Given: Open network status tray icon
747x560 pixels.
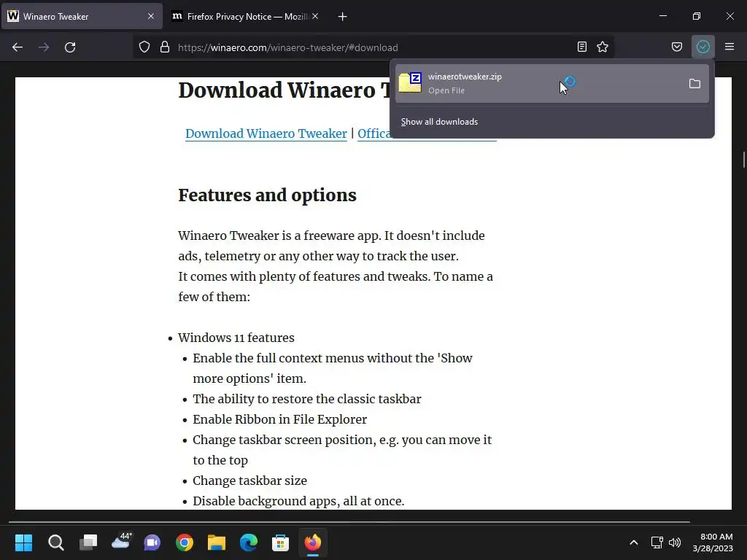Looking at the screenshot, I should [657, 542].
